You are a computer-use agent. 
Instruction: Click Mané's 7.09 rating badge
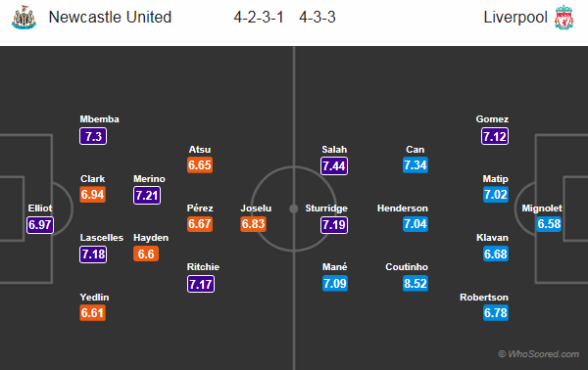point(335,284)
